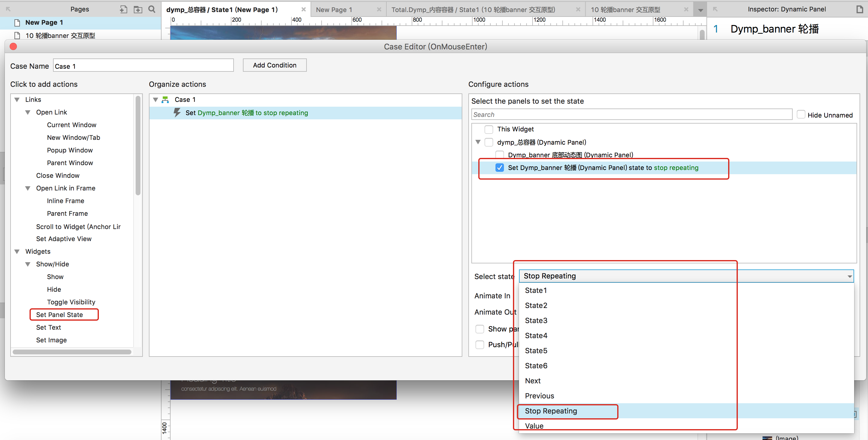Click the Add Page icon in Pages panel
868x440 pixels.
point(123,9)
